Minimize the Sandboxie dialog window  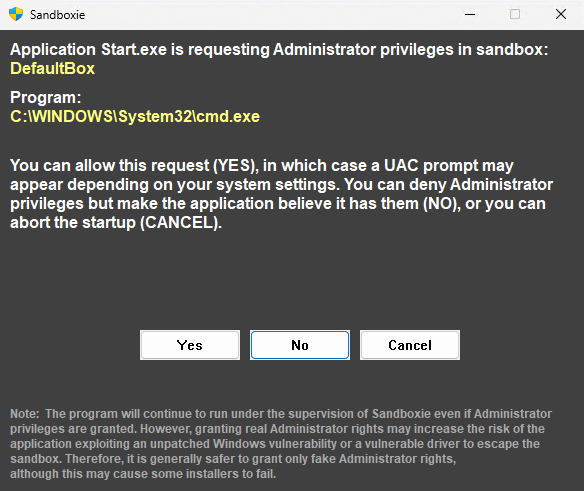(x=470, y=15)
